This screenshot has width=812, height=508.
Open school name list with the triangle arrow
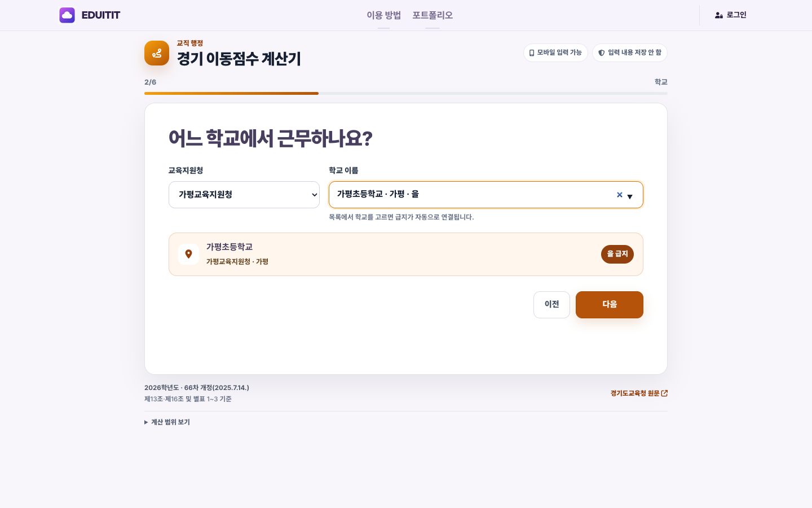[630, 196]
